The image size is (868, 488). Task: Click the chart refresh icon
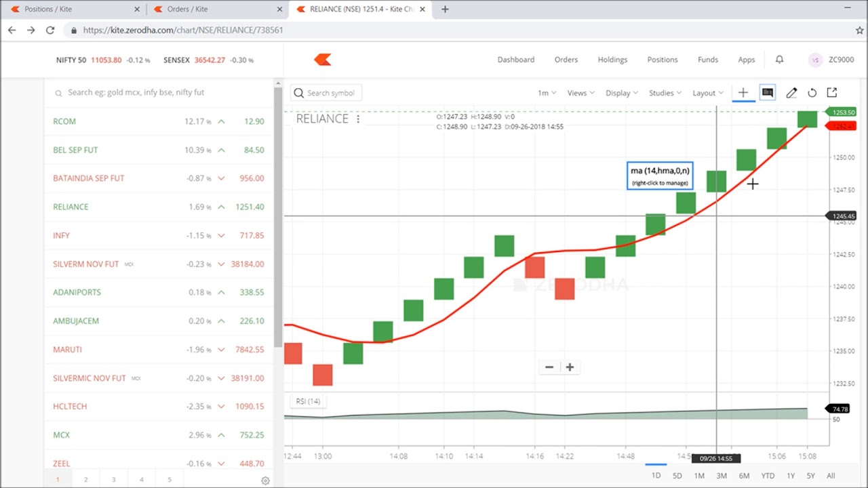pos(812,93)
